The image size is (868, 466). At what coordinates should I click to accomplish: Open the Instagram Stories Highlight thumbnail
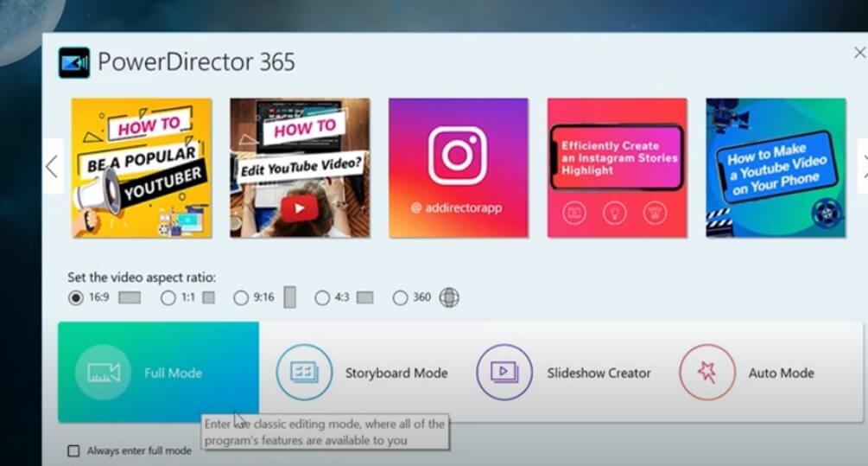pyautogui.click(x=618, y=169)
